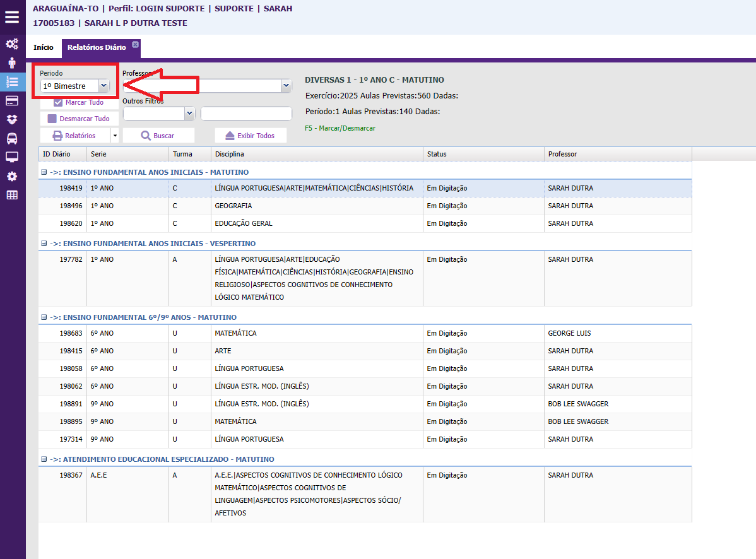
Task: Click the monitor sidebar icon
Action: coord(12,157)
